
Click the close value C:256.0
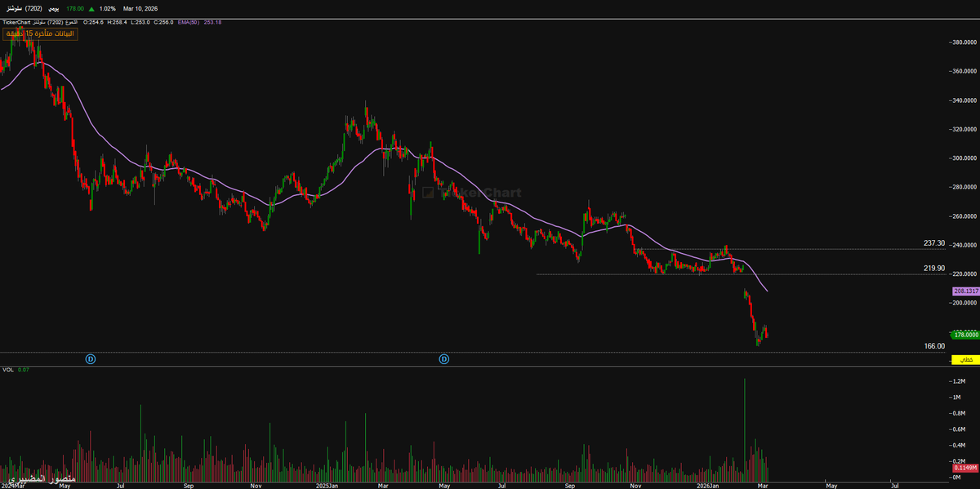coord(163,22)
